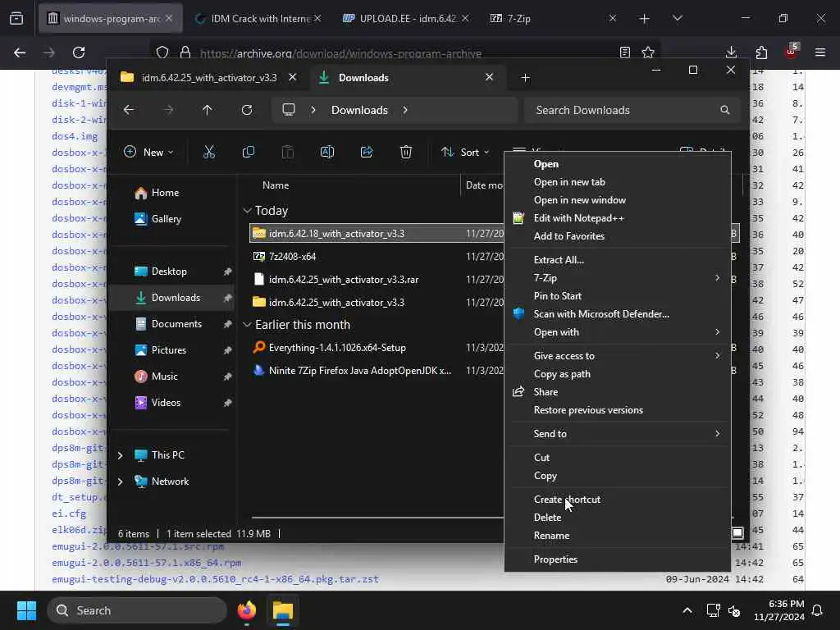Viewport: 840px width, 630px height.
Task: Close the idm.6.42.25_with_activator_v3.3 Explorer tab
Action: tap(293, 77)
